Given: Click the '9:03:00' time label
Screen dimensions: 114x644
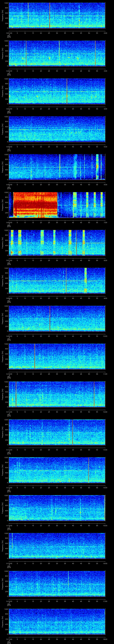Looking at the screenshot, I should tap(9, 109).
